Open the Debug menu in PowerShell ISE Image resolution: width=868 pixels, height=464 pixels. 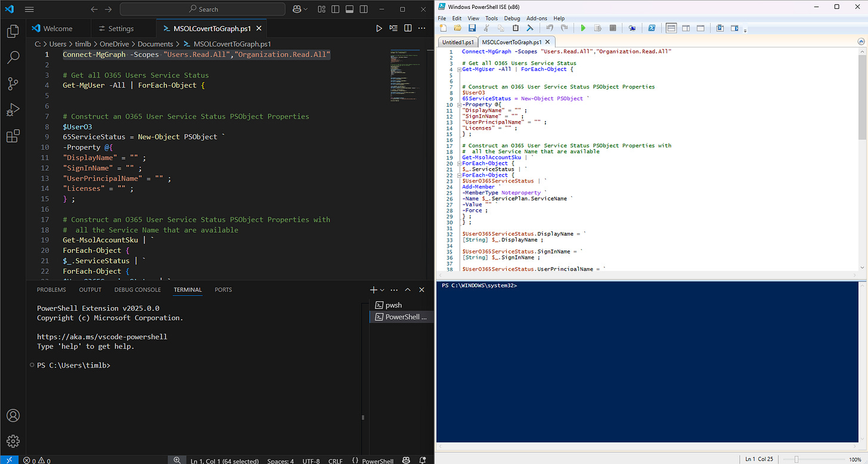[511, 18]
